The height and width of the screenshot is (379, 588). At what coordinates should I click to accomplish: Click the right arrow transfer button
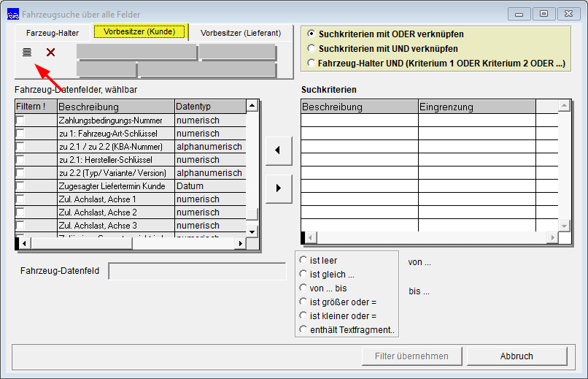pos(278,188)
